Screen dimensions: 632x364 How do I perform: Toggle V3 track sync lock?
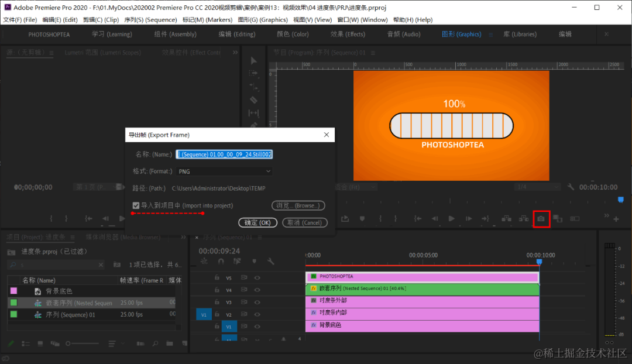(x=244, y=303)
